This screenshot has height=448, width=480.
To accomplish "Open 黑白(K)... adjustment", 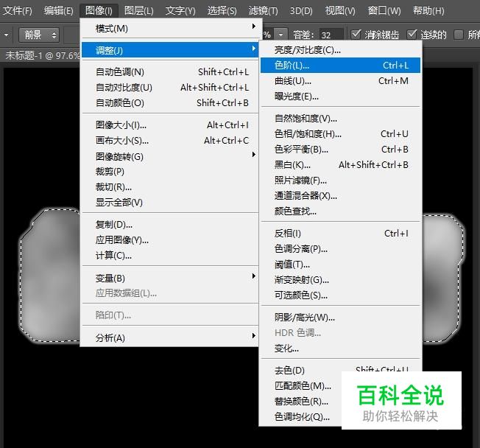I will [340, 165].
